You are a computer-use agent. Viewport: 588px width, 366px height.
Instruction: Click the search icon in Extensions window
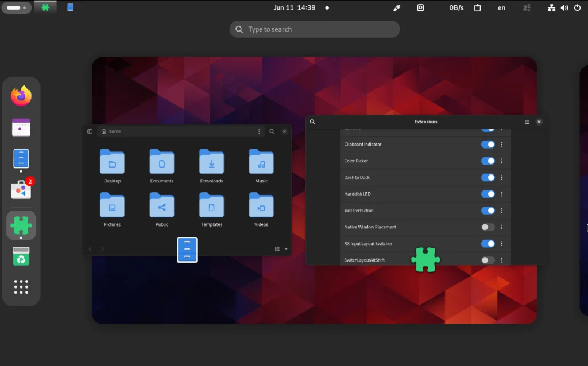312,122
